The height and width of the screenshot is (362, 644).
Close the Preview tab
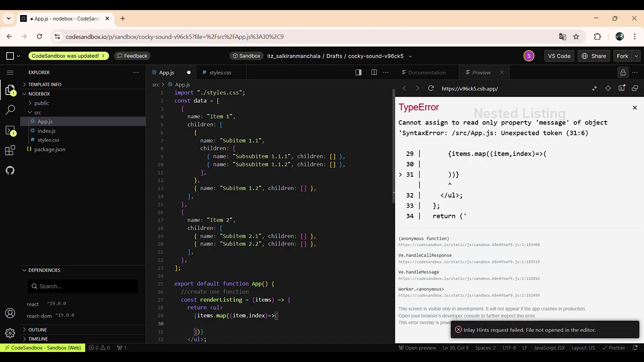[502, 72]
